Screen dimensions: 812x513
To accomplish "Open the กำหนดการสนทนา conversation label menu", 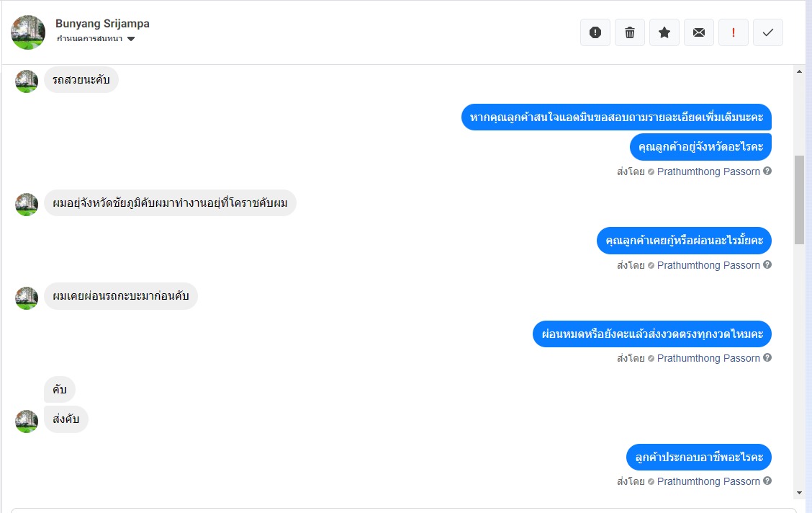I will point(89,39).
